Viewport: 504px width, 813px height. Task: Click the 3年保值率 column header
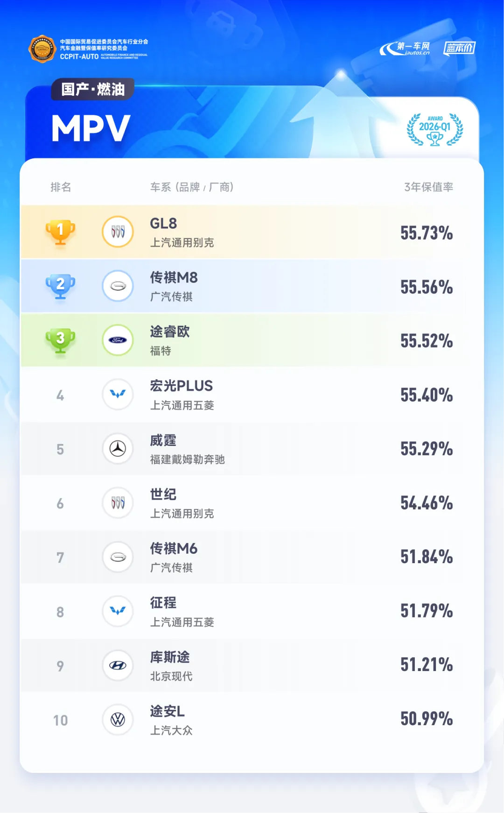428,187
